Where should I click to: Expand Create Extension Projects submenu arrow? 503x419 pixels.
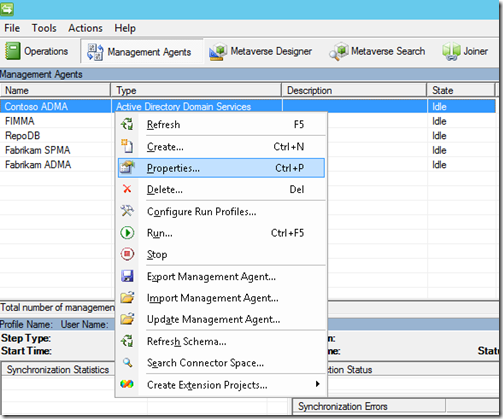pos(318,384)
